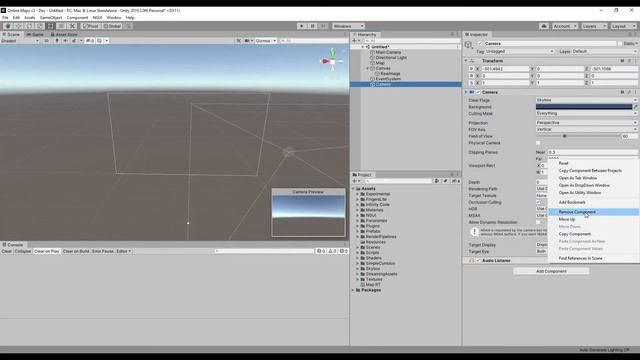Open the Layers dropdown in toolbar

594,26
